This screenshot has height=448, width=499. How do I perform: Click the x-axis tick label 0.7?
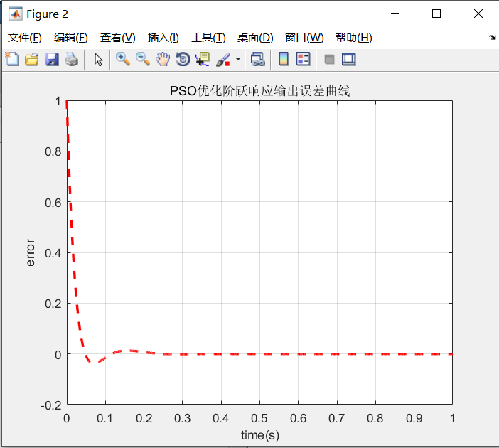click(337, 418)
